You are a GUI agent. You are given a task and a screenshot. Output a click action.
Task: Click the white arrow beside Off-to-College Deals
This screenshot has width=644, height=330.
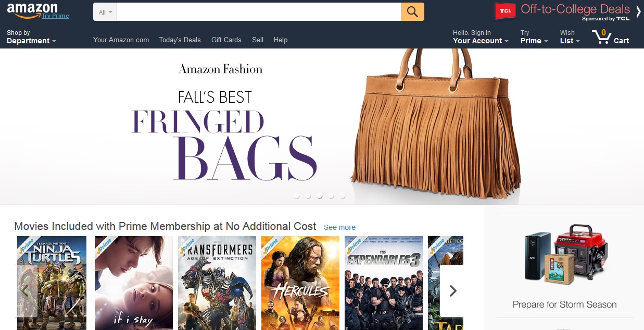638,11
